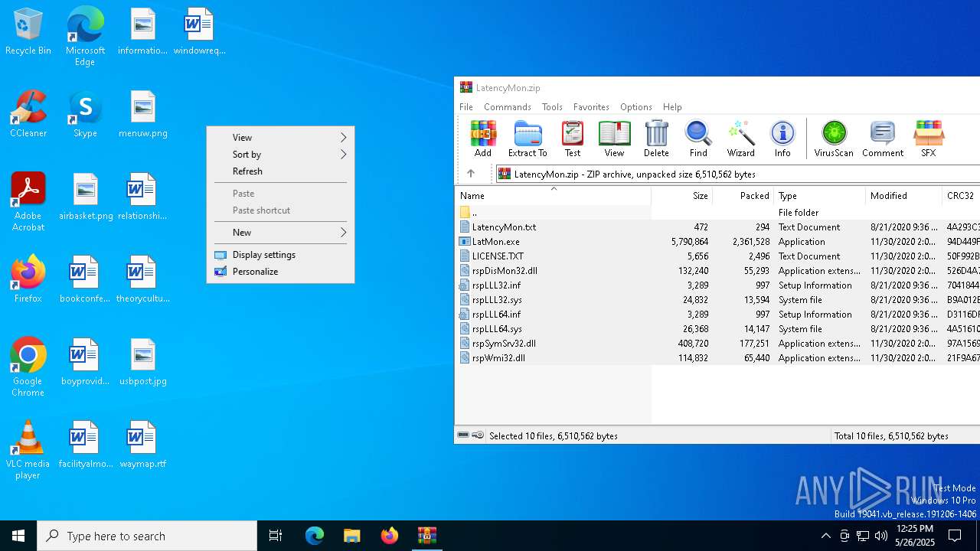Select usbpost.jpg desktop file
This screenshot has height=551, width=980.
143,363
